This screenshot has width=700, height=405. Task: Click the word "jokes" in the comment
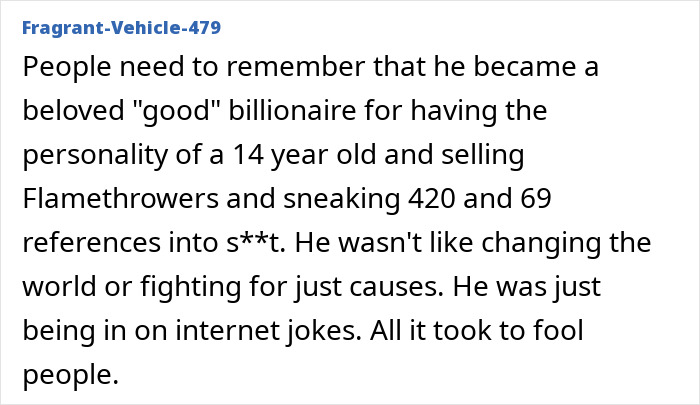tap(324, 331)
